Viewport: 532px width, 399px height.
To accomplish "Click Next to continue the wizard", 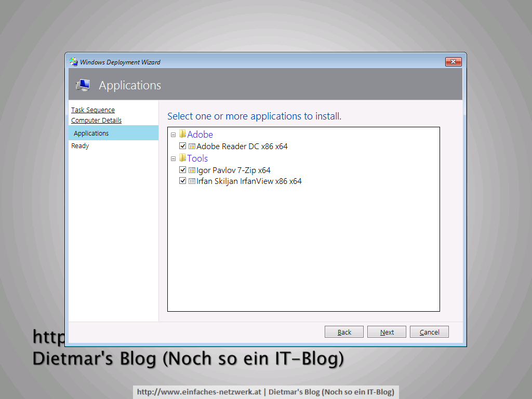I will (387, 332).
